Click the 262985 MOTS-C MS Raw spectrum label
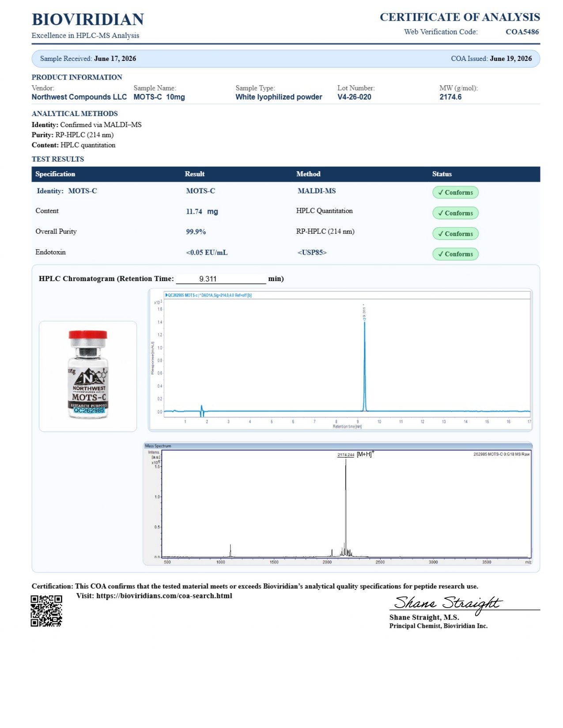This screenshot has height=728, width=563. pos(501,454)
